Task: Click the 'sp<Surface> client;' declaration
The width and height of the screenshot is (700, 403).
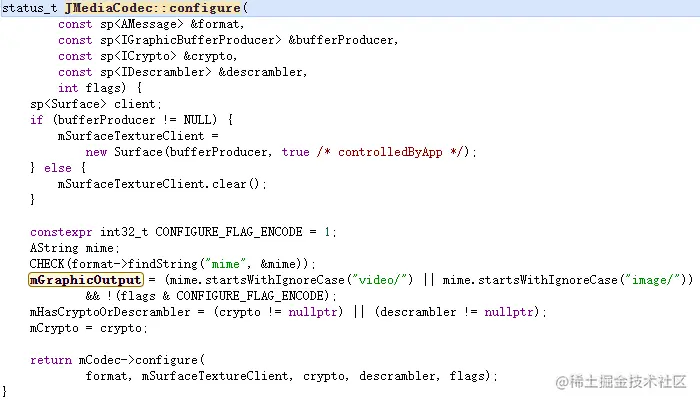Action: pos(96,104)
